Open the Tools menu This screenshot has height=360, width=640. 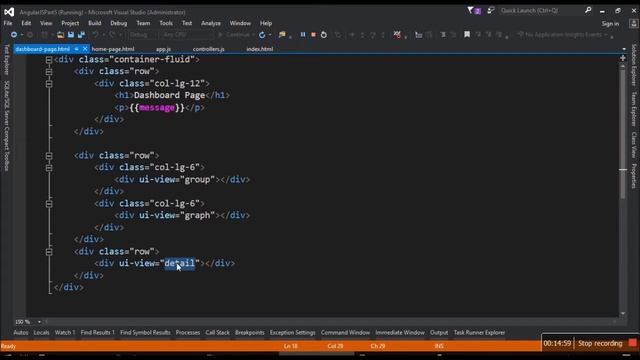[x=166, y=23]
